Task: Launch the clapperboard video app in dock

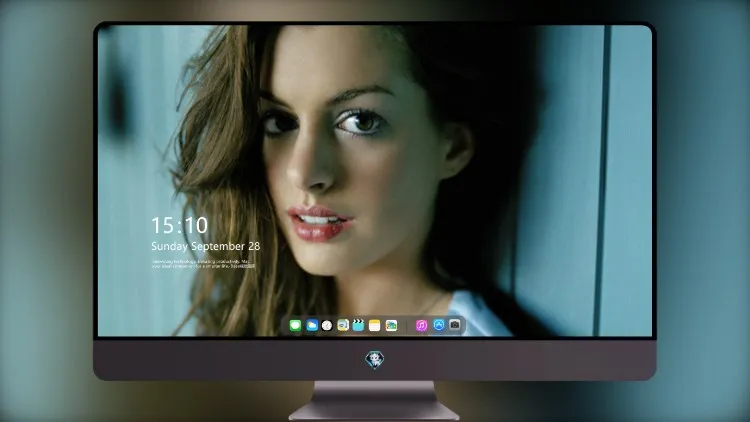Action: pyautogui.click(x=358, y=326)
